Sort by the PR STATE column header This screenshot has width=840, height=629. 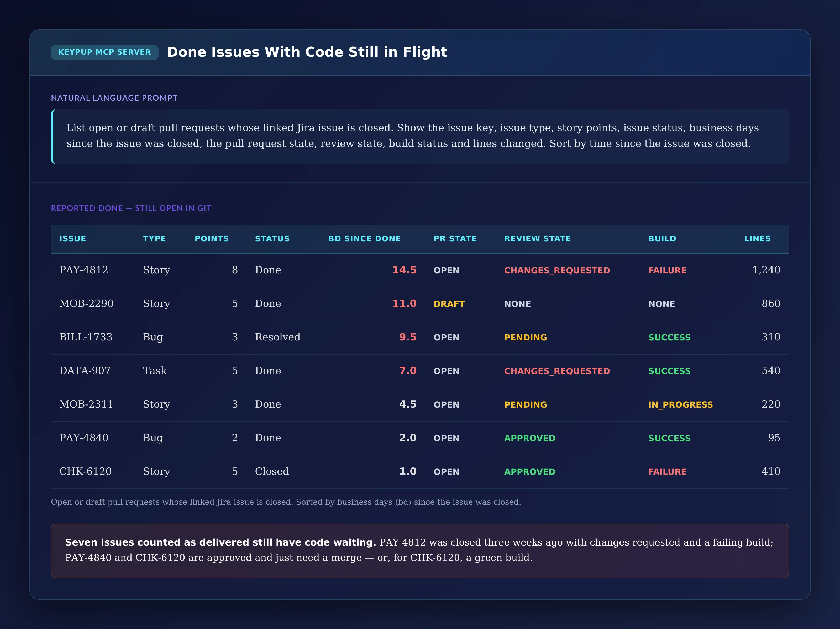pos(455,239)
